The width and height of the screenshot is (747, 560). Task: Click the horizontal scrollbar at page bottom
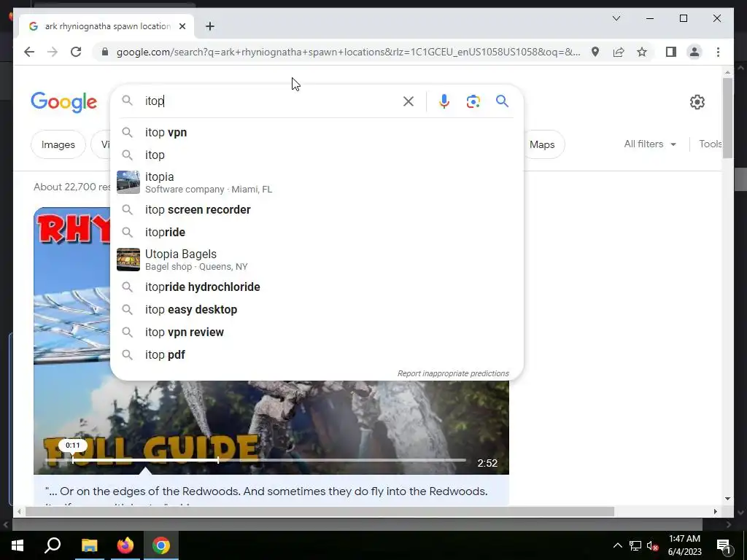(320, 511)
